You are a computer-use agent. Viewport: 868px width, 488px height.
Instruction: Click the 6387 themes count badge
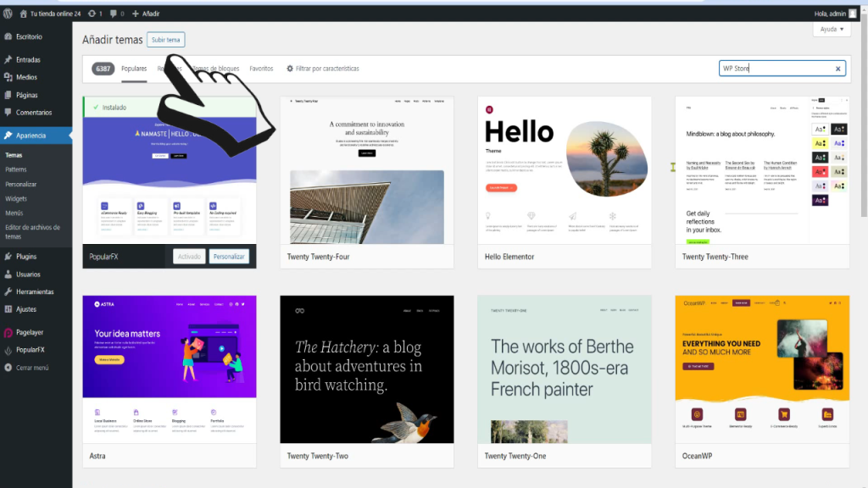(103, 69)
